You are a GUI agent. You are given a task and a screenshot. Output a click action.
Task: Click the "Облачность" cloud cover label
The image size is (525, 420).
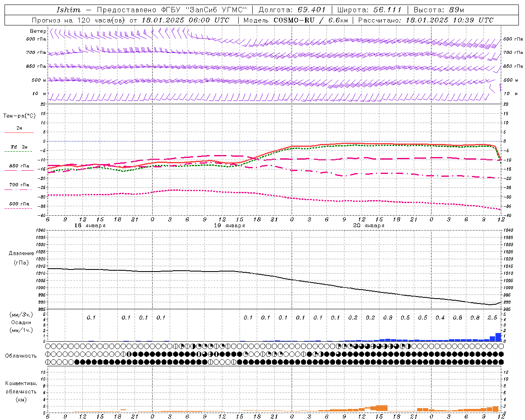pos(21,356)
